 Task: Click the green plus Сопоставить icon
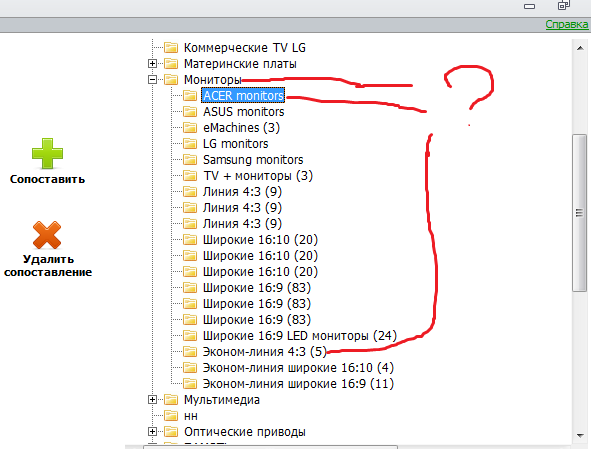pos(47,153)
